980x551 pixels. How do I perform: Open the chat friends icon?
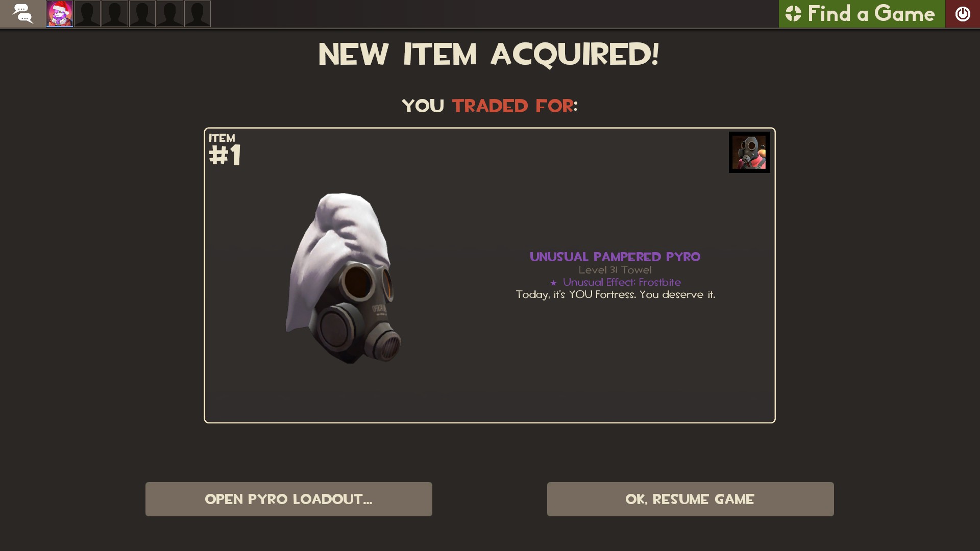click(x=22, y=14)
